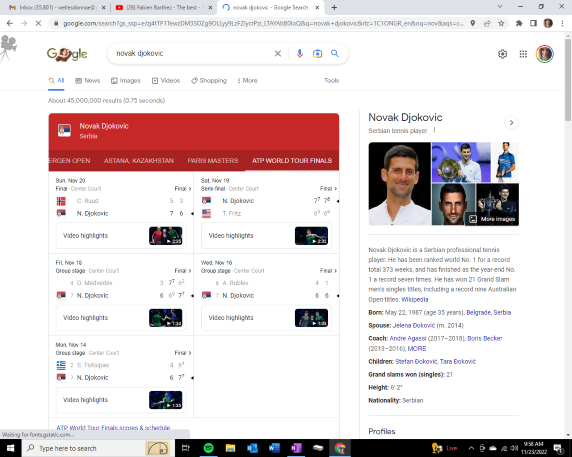This screenshot has height=457, width=572.
Task: Open Google settings gear icon
Action: (502, 54)
